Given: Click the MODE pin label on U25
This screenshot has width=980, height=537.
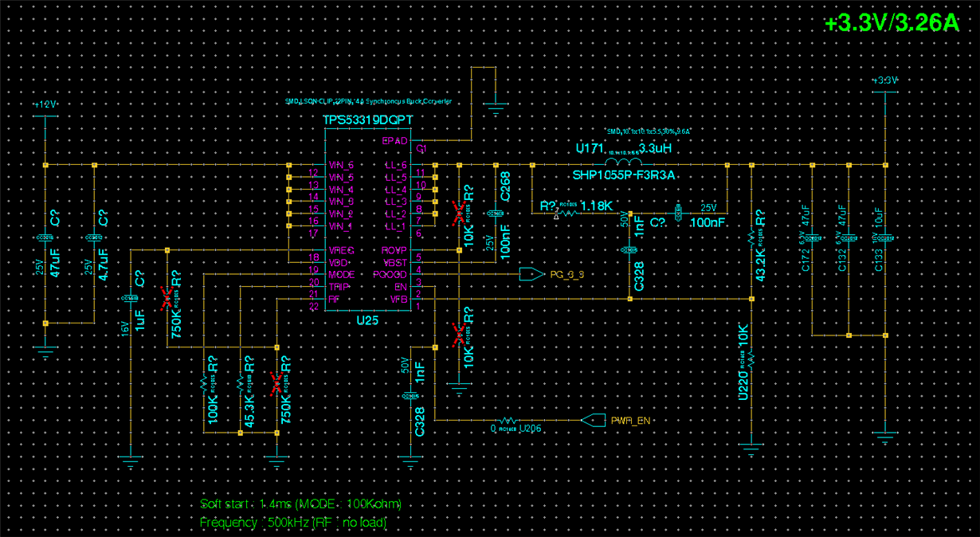Looking at the screenshot, I should tap(342, 275).
